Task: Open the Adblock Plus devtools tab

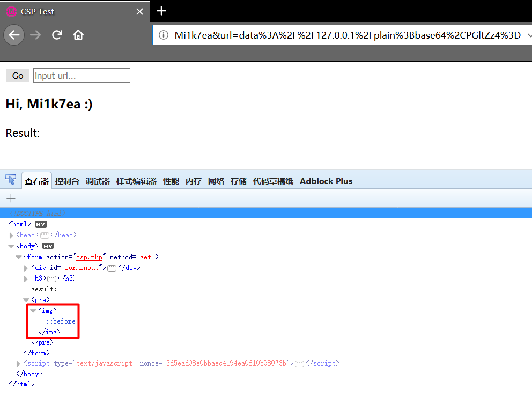Action: (x=326, y=181)
